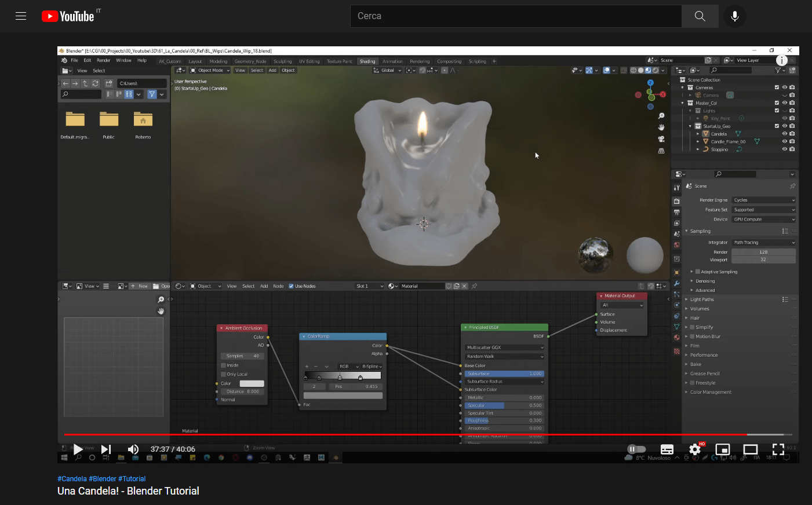Go to the YouTube home logo

(68, 16)
